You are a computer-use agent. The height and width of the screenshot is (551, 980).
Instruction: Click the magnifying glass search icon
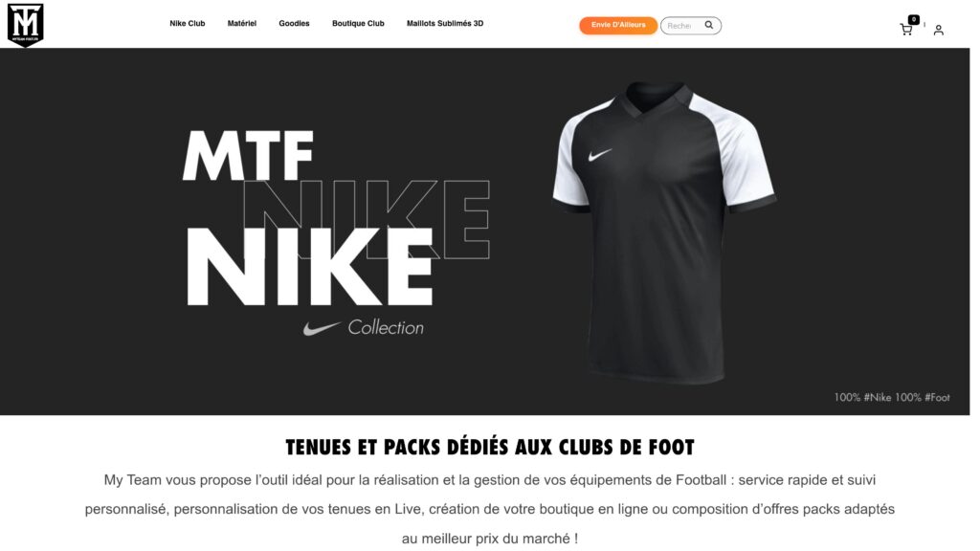(709, 25)
